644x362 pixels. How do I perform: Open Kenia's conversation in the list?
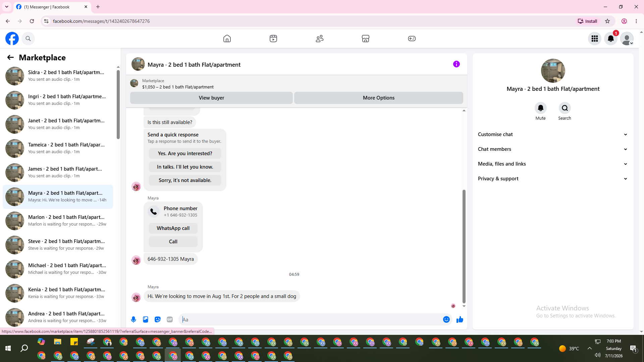point(58,293)
